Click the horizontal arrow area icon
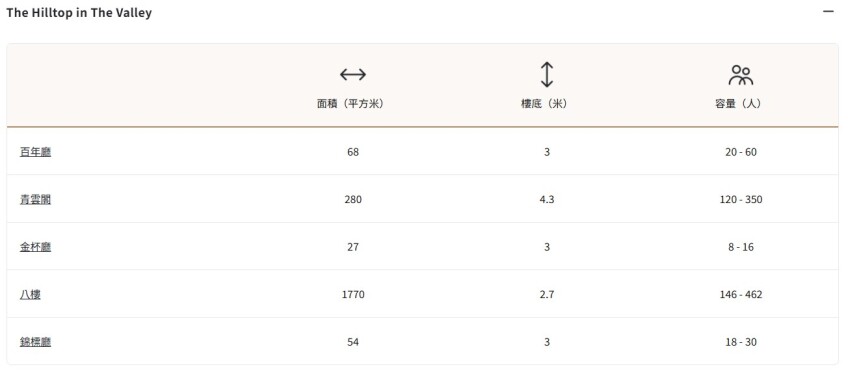 [x=353, y=74]
